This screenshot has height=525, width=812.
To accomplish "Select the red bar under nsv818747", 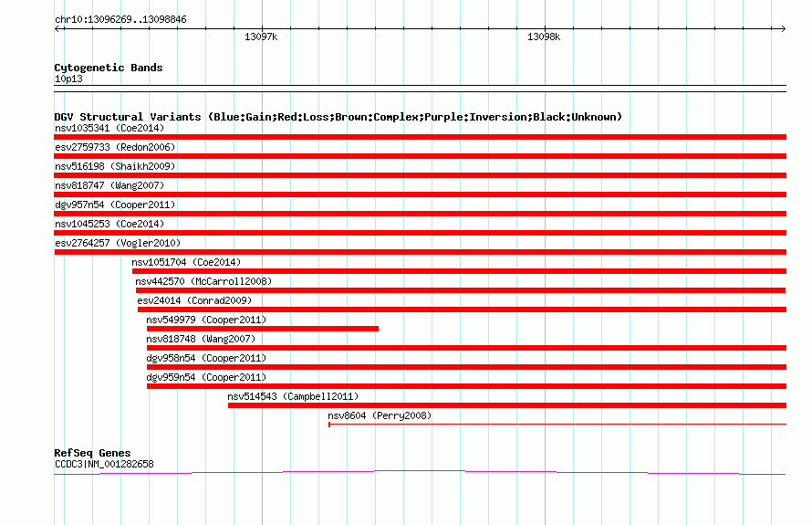I will coord(420,194).
